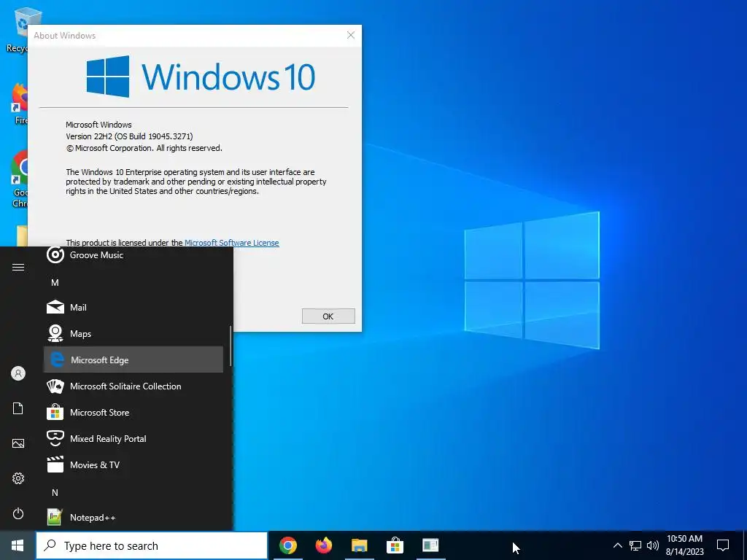This screenshot has width=747, height=560.
Task: Open the Action Center notifications icon
Action: coord(723,545)
